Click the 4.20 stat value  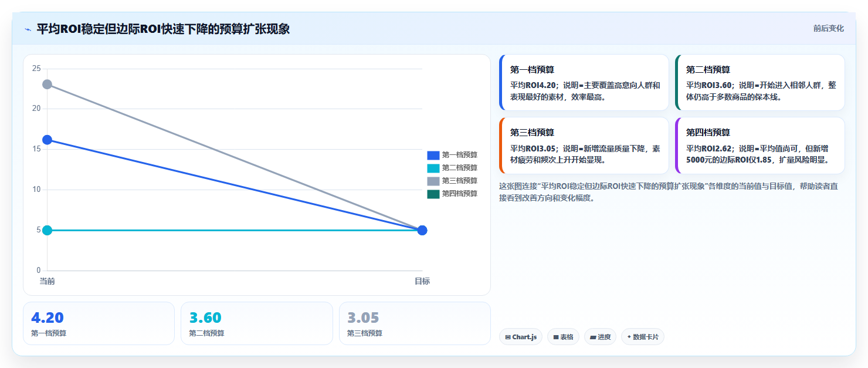48,318
